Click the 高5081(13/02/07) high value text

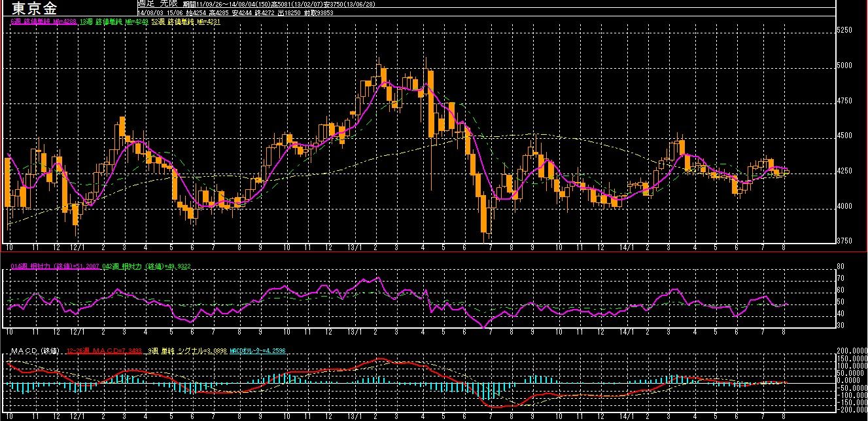[298, 5]
